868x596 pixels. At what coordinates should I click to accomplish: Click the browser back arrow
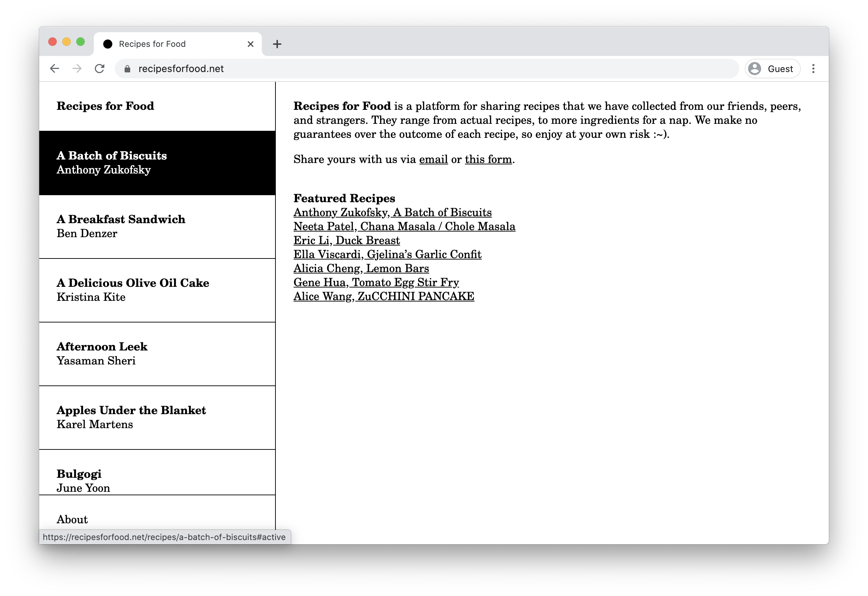(55, 69)
